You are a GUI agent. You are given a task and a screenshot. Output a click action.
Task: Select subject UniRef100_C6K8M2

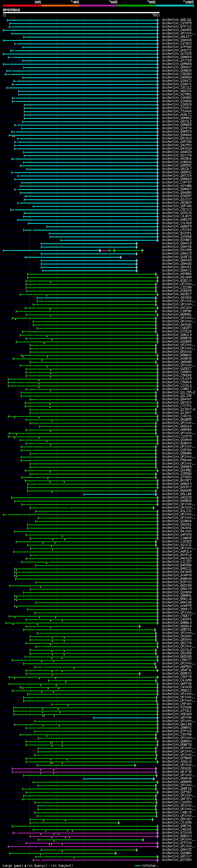coord(177,98)
